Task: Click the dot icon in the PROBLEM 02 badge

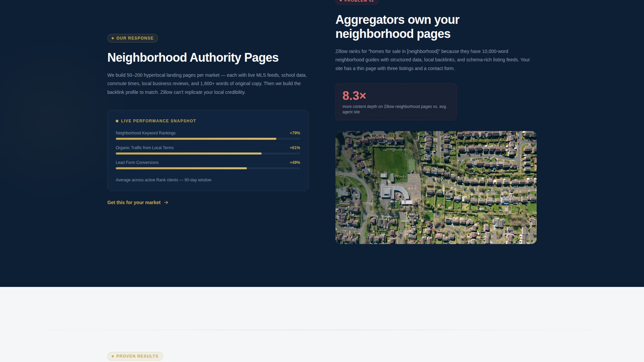Action: (x=341, y=1)
